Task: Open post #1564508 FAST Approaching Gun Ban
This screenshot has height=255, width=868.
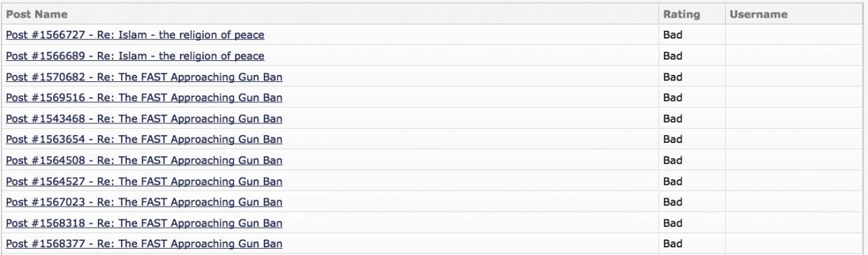Action: [x=144, y=160]
